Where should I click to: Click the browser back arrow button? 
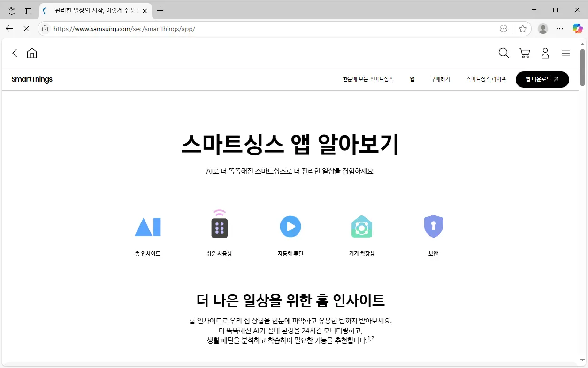9,29
